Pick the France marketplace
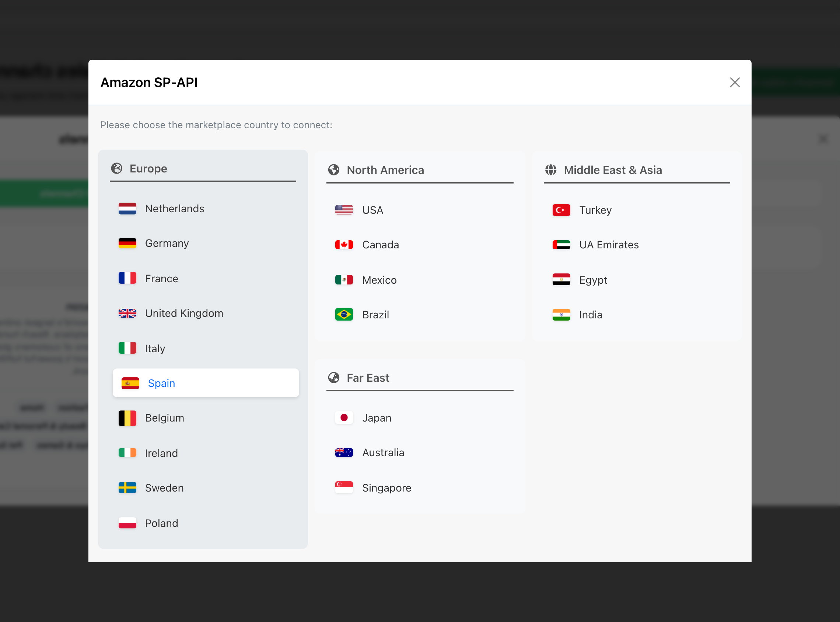This screenshot has height=622, width=840. 203,278
